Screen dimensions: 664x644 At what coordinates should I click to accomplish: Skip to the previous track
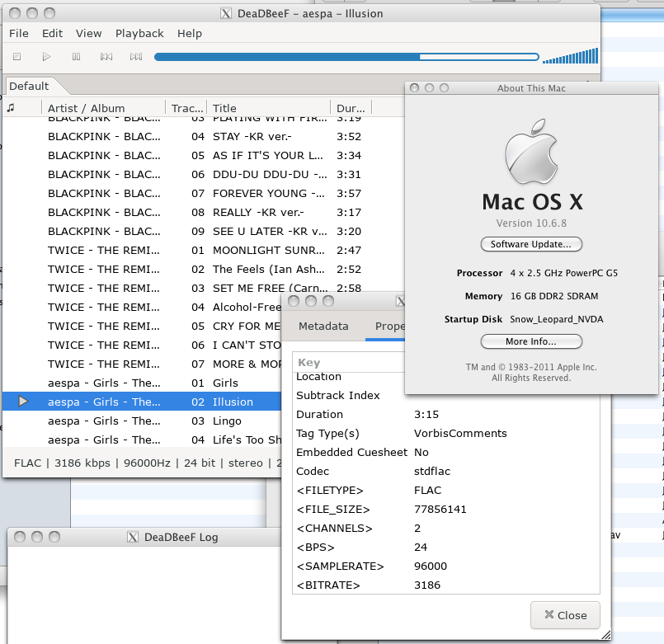pos(106,57)
